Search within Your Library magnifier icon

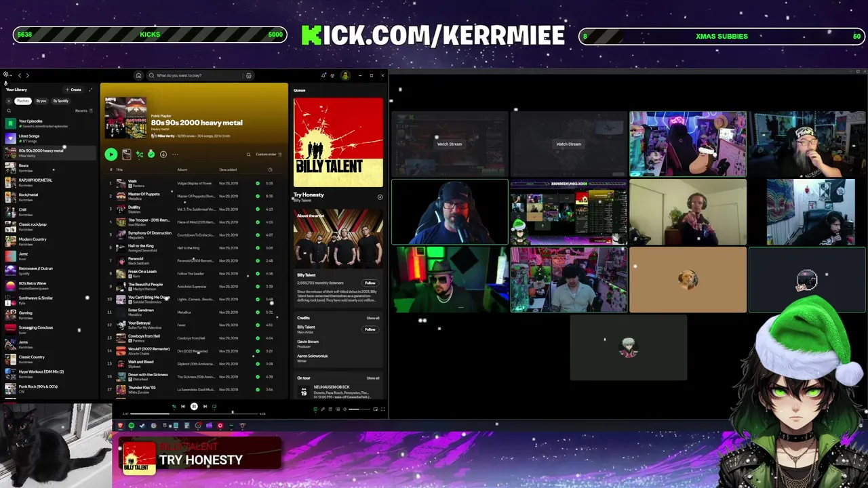click(9, 110)
